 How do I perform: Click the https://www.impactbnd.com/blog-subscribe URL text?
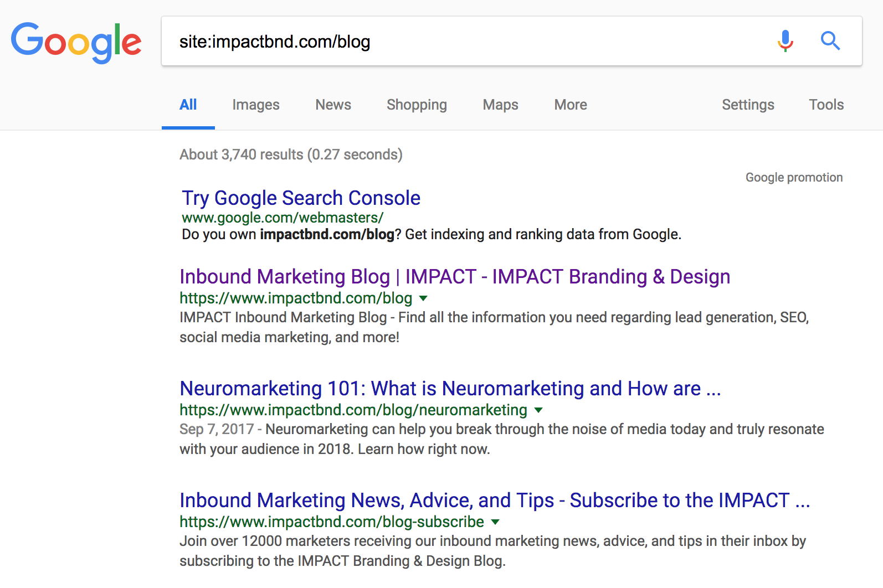[x=332, y=522]
